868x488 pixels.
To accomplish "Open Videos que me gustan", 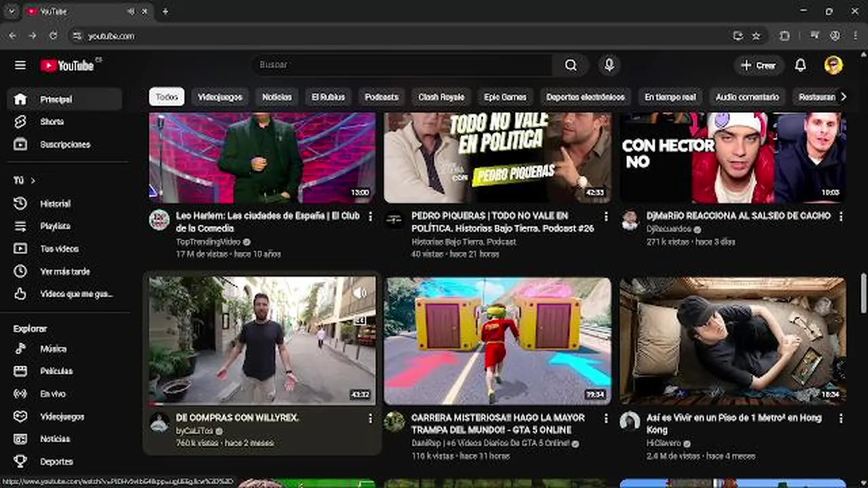I will [x=65, y=294].
